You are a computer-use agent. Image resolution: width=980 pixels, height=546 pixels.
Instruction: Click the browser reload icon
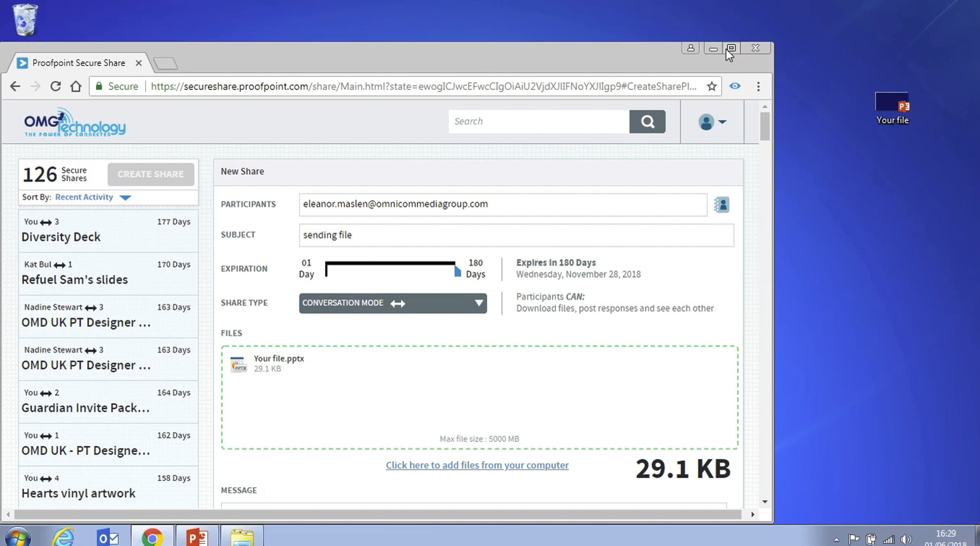point(56,86)
